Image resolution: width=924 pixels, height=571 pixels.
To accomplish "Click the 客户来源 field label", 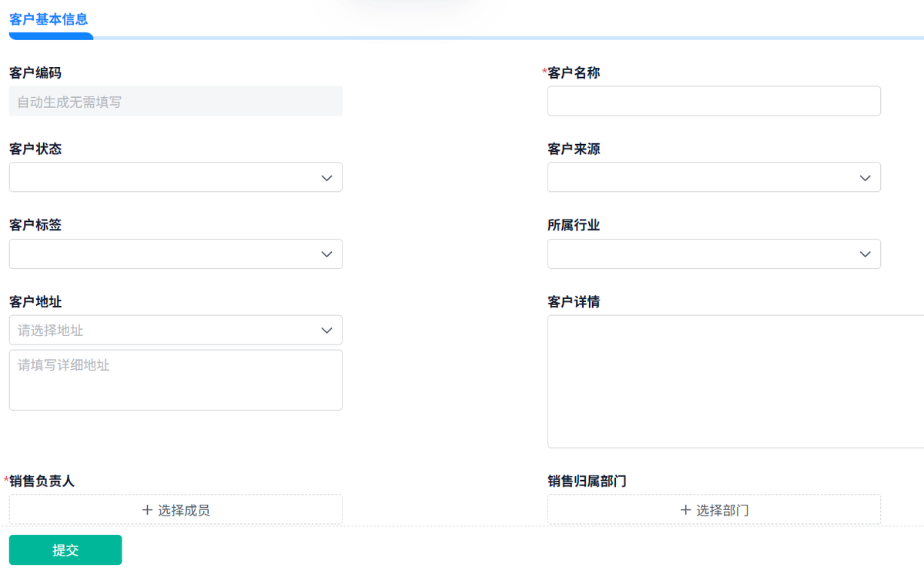I will (574, 149).
